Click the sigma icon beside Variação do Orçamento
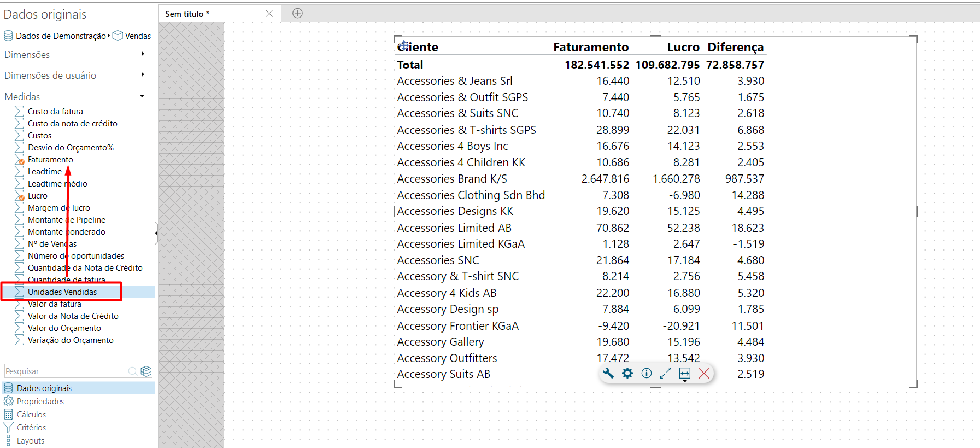 (19, 340)
